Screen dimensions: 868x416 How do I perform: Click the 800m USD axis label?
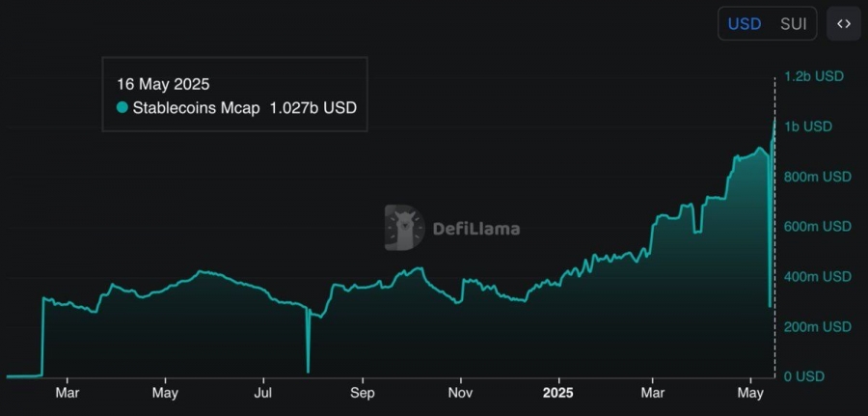[818, 177]
